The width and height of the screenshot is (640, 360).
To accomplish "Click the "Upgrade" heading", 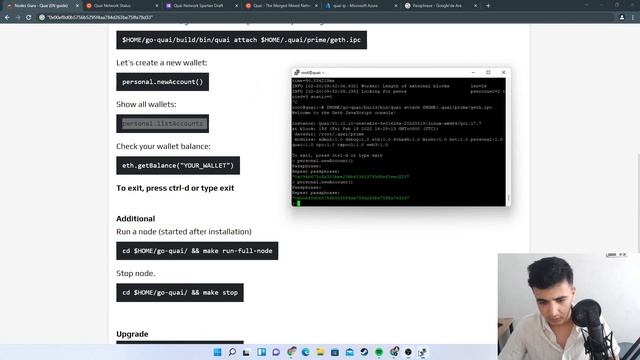I will pyautogui.click(x=132, y=334).
